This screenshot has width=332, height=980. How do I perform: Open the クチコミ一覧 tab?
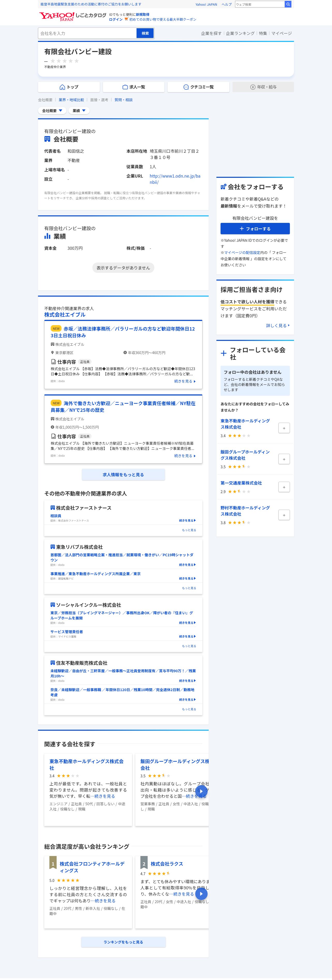click(x=198, y=87)
